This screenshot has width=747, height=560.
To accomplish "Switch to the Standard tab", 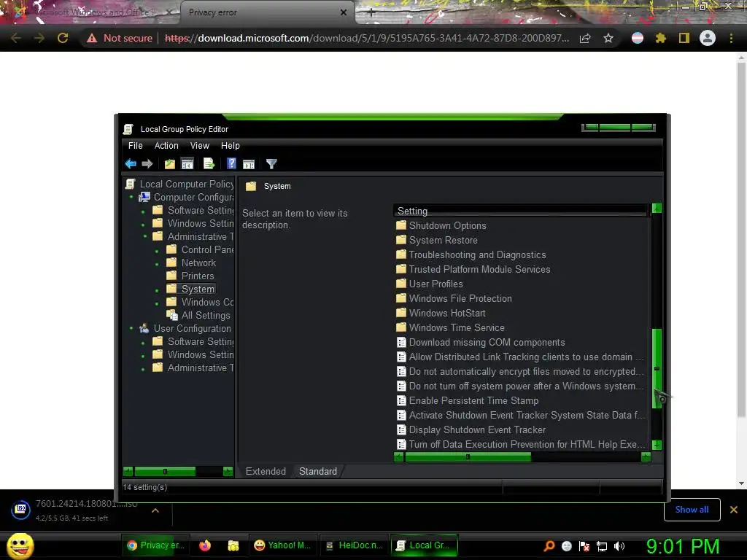I will click(318, 471).
